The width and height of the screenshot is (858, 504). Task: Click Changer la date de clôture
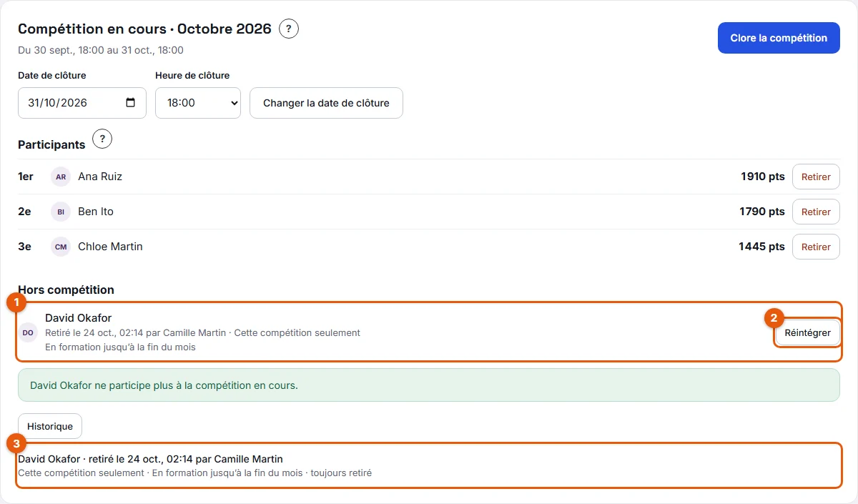326,103
